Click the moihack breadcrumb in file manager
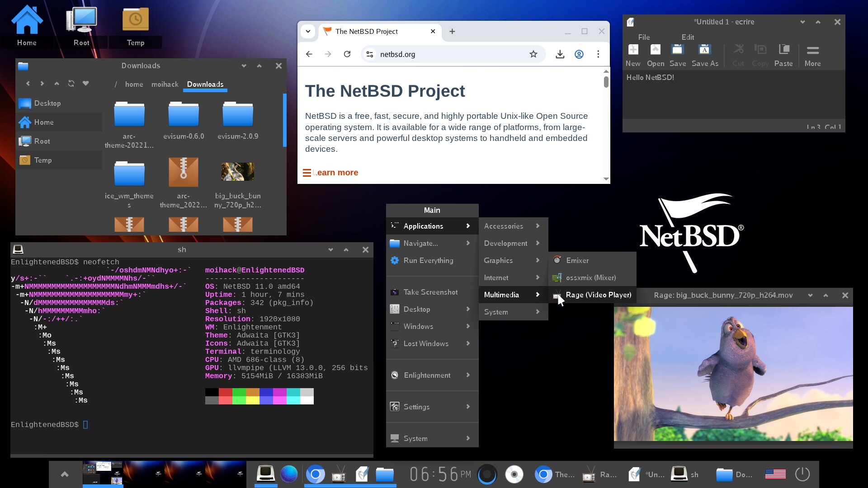This screenshot has height=488, width=868. point(165,84)
